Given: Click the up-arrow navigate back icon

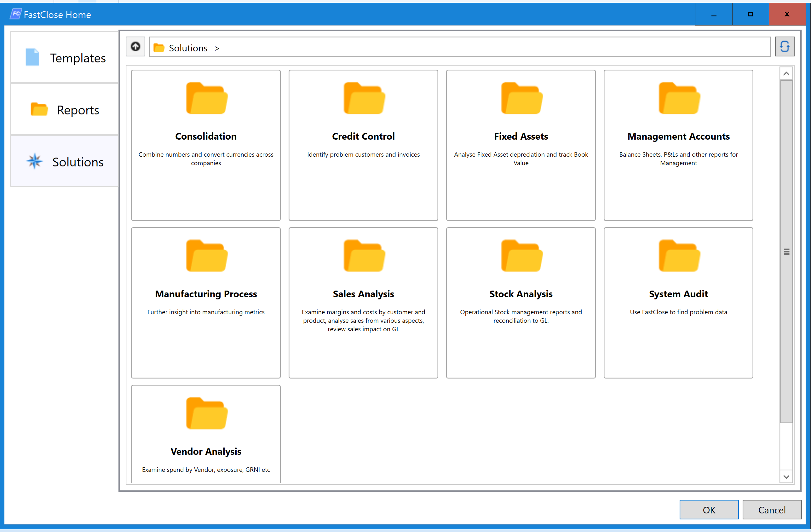Looking at the screenshot, I should [x=135, y=47].
